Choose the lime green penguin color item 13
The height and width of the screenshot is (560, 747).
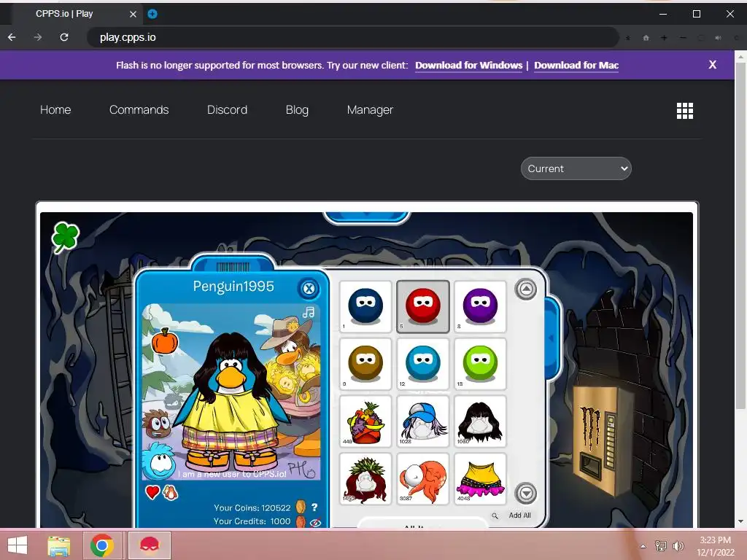point(480,364)
